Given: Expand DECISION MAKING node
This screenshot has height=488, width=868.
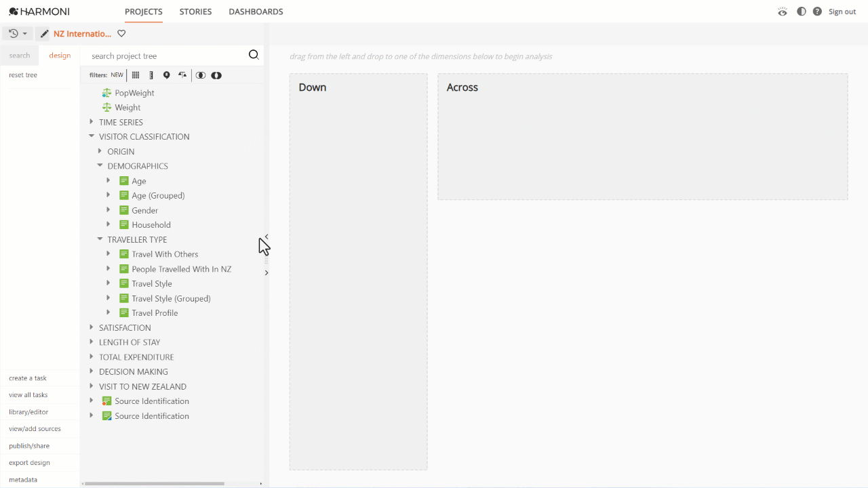Looking at the screenshot, I should tap(92, 371).
